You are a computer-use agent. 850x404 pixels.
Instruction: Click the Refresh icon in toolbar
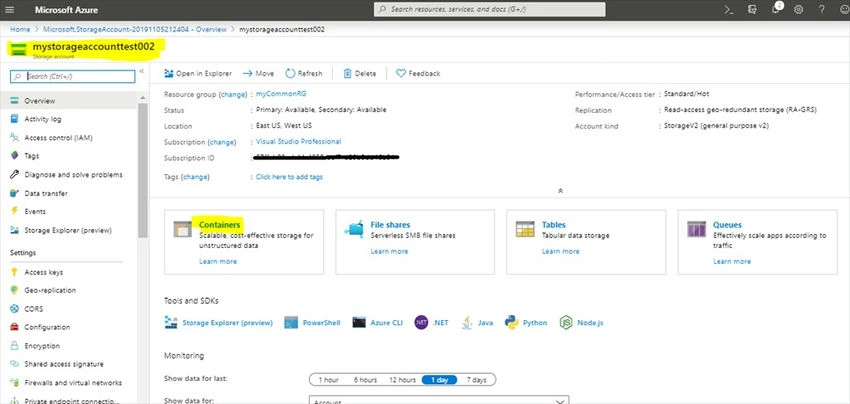290,73
